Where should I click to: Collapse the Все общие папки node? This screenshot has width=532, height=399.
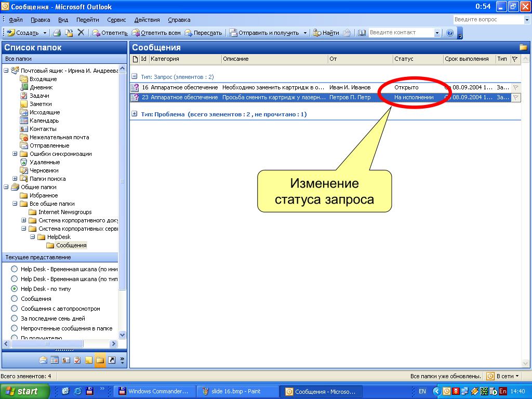point(15,204)
